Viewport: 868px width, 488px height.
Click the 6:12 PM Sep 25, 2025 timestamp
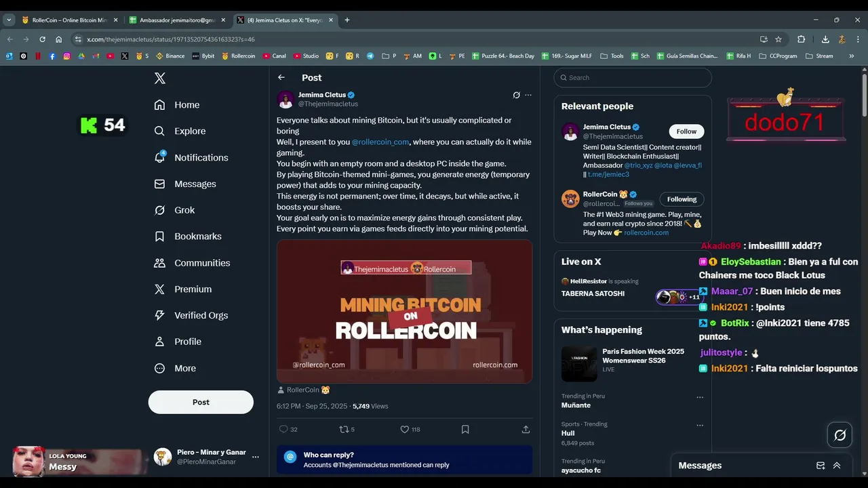tap(311, 406)
